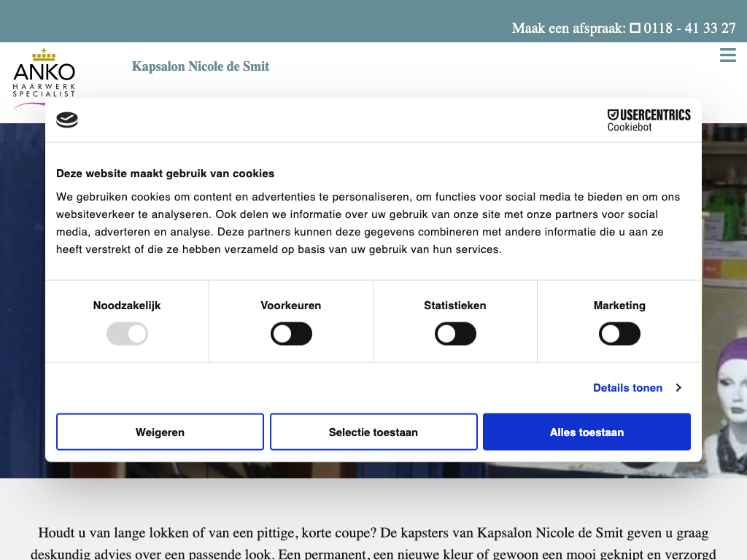Viewport: 747px width, 560px height.
Task: Open the Usercentrics Cookiebot logo link
Action: click(x=649, y=120)
